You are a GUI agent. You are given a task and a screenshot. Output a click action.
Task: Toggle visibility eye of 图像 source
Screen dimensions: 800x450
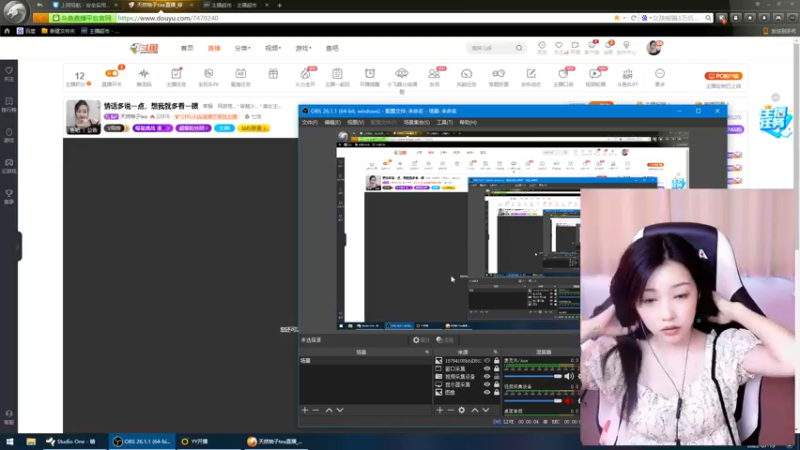click(x=487, y=392)
